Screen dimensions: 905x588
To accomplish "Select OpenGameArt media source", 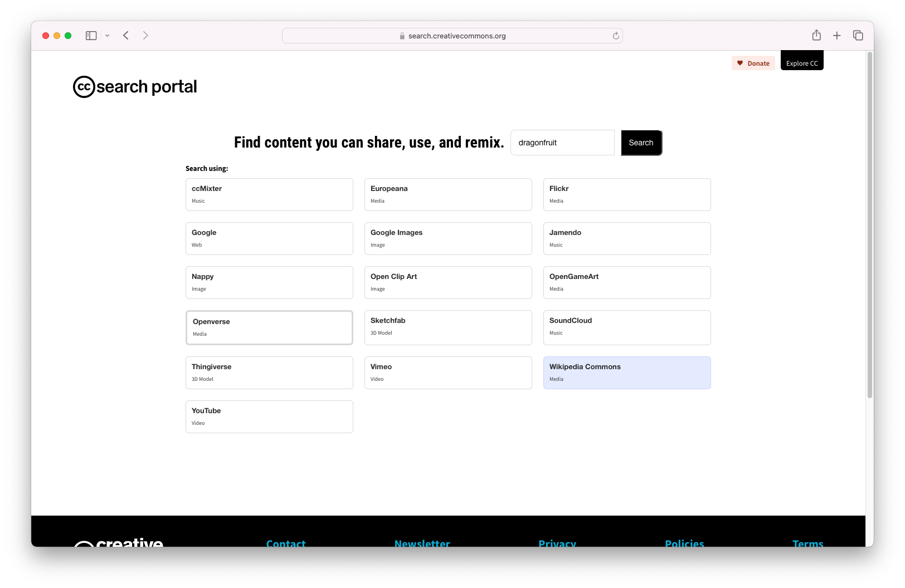I will pos(627,282).
